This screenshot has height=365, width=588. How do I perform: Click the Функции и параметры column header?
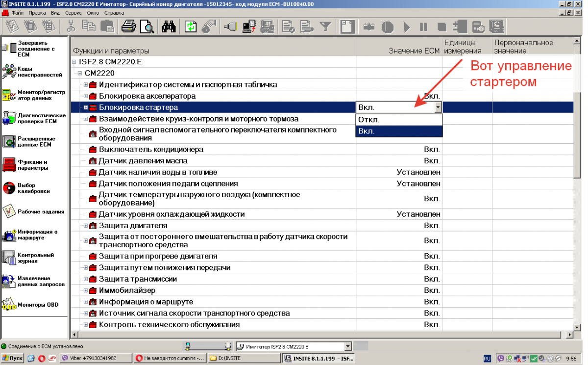(213, 47)
